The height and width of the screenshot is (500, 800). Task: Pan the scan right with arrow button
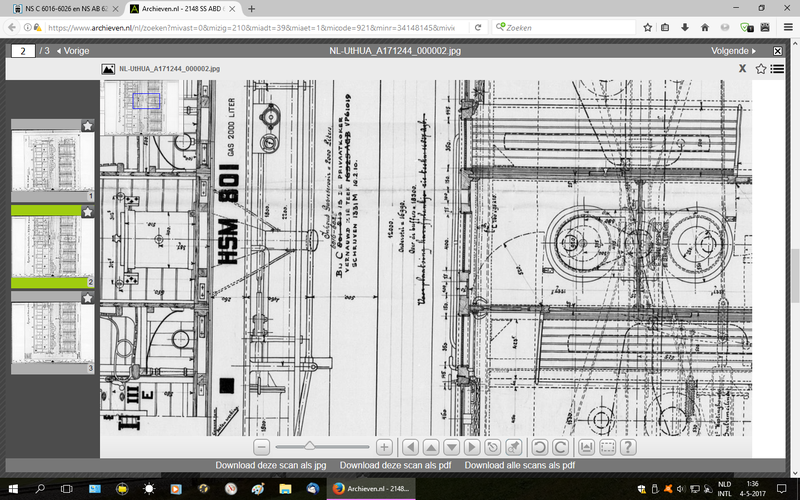[x=471, y=447]
